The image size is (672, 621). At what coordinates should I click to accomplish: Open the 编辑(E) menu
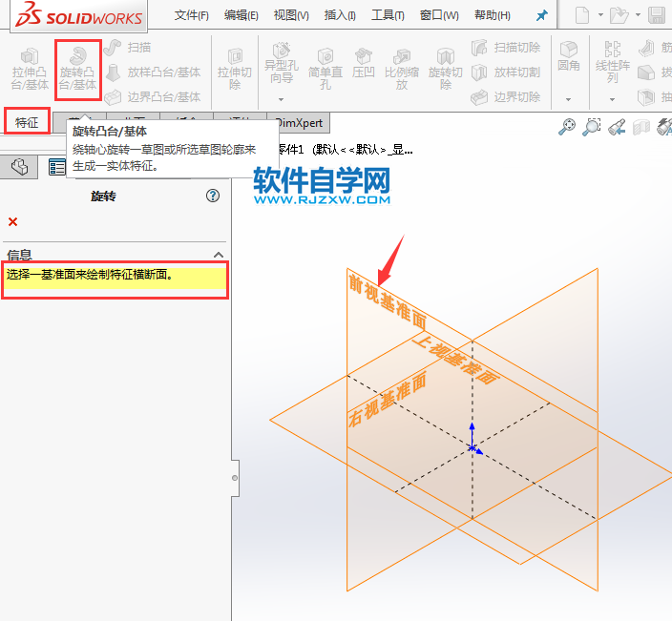click(241, 15)
